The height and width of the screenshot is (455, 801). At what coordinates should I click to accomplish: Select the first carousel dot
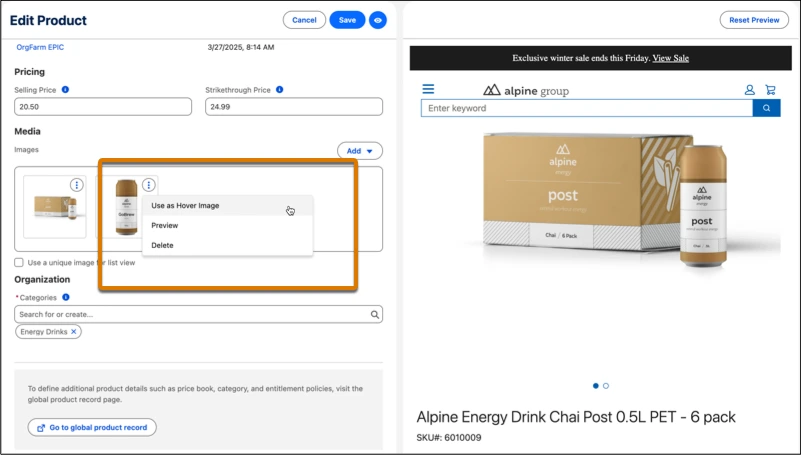coord(596,386)
